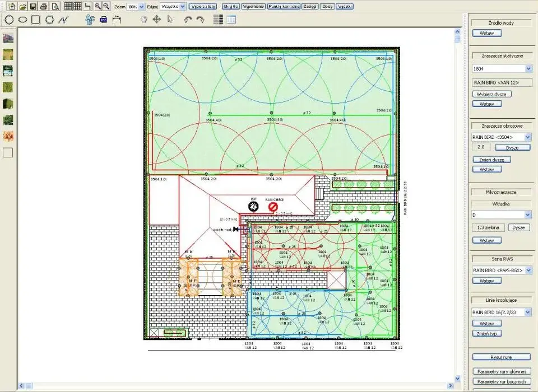Select the circle drawing tool
The width and height of the screenshot is (538, 392).
point(10,20)
